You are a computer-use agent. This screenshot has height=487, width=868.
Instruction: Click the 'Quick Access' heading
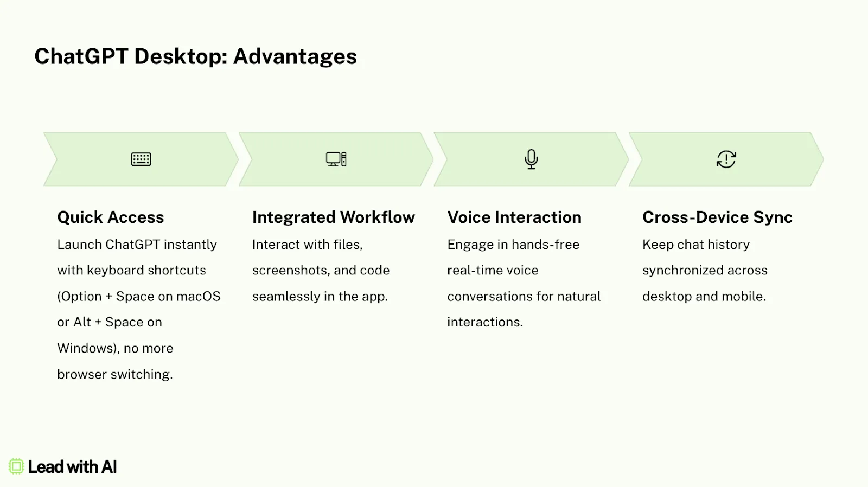point(111,217)
